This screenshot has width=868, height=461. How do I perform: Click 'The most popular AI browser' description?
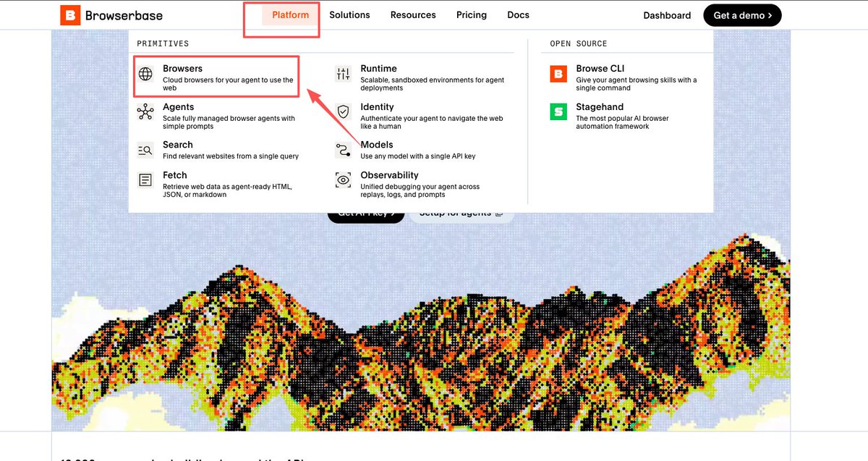tap(622, 122)
